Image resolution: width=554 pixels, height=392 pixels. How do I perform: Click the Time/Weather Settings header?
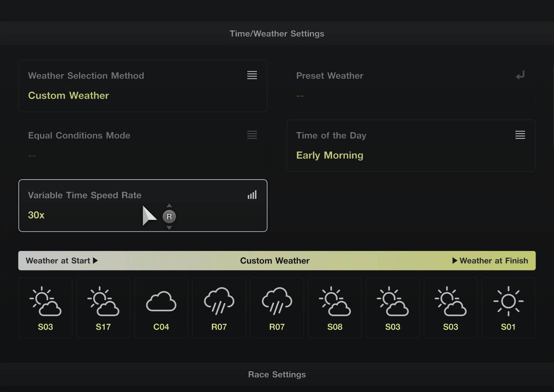click(x=277, y=34)
